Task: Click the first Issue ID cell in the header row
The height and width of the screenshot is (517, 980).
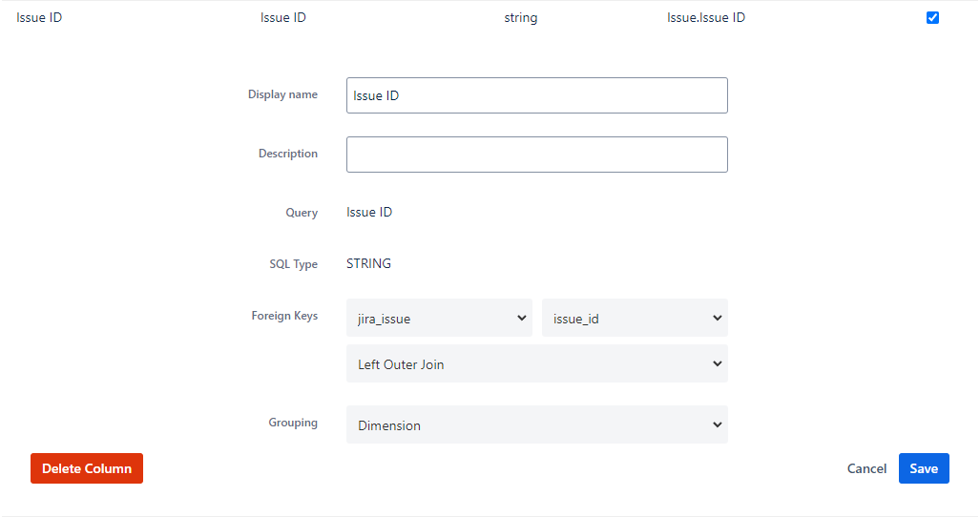Action: (x=39, y=17)
